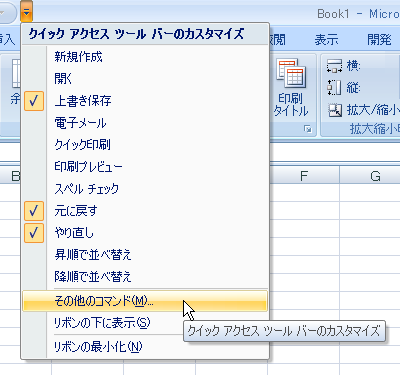The height and width of the screenshot is (375, 400).
Task: Switch to the 表示 ribbon tab
Action: [x=326, y=40]
